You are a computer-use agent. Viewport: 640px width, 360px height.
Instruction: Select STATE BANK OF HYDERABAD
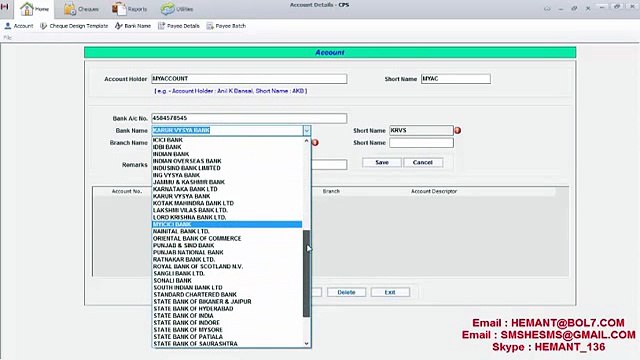pos(227,309)
